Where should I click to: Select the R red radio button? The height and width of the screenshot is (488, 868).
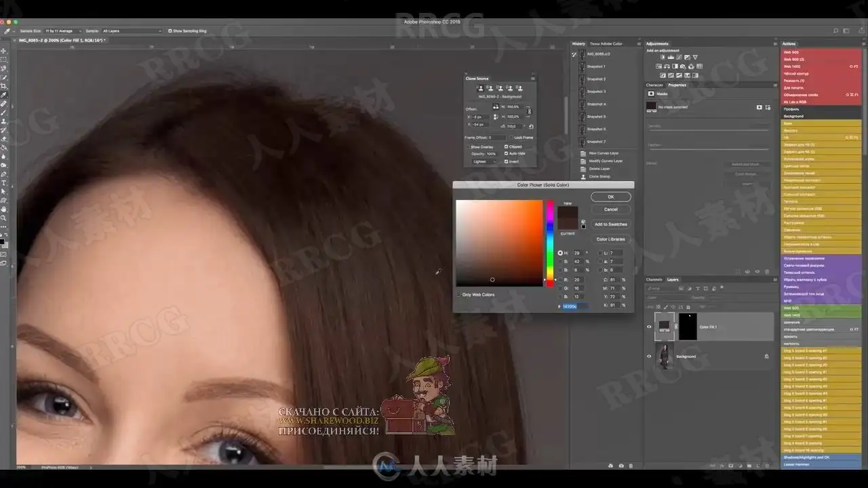561,279
